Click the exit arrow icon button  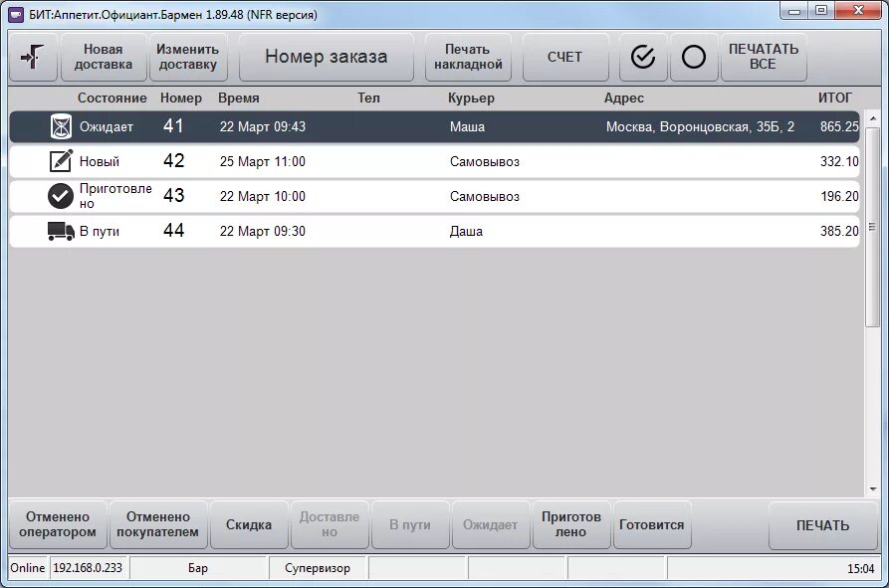pyautogui.click(x=33, y=57)
